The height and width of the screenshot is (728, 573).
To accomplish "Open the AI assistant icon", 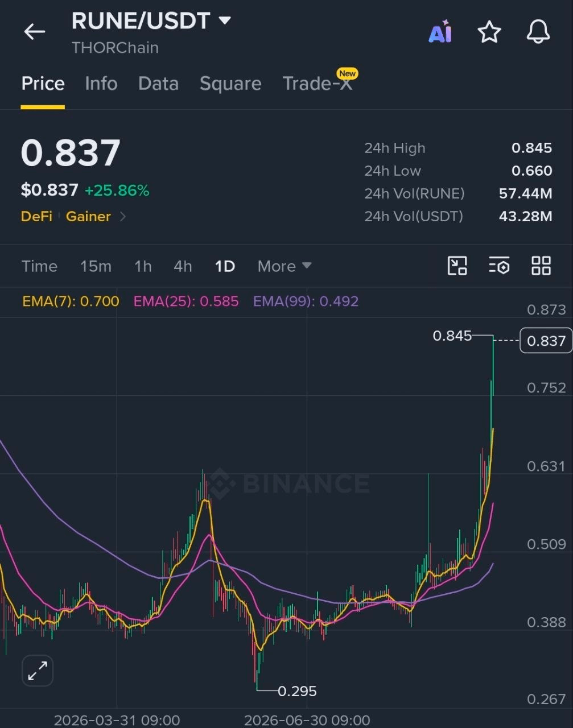I will pos(440,32).
